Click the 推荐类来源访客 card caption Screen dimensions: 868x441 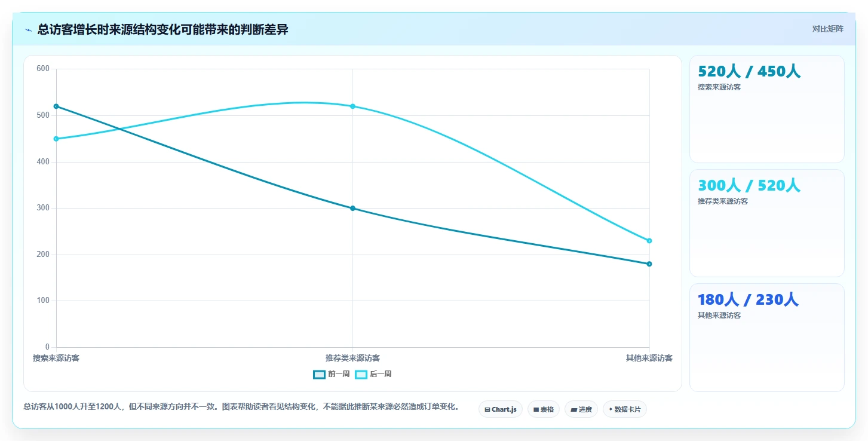coord(723,201)
